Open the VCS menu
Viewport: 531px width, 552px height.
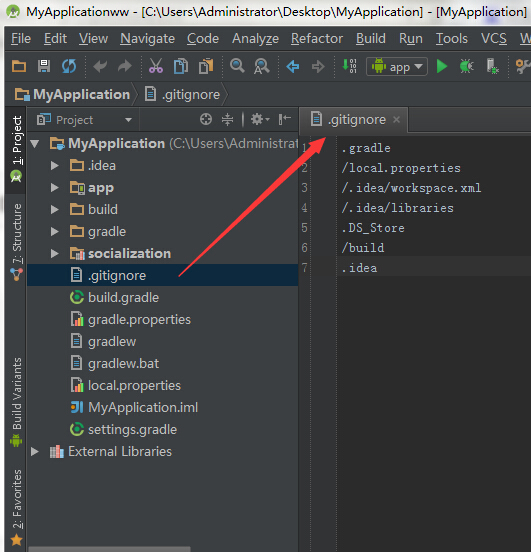(x=494, y=38)
